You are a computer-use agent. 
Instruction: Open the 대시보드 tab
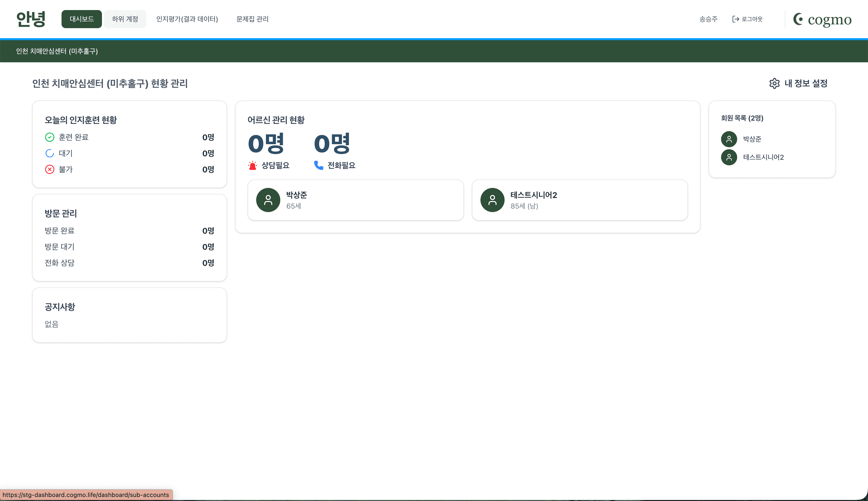pos(82,19)
